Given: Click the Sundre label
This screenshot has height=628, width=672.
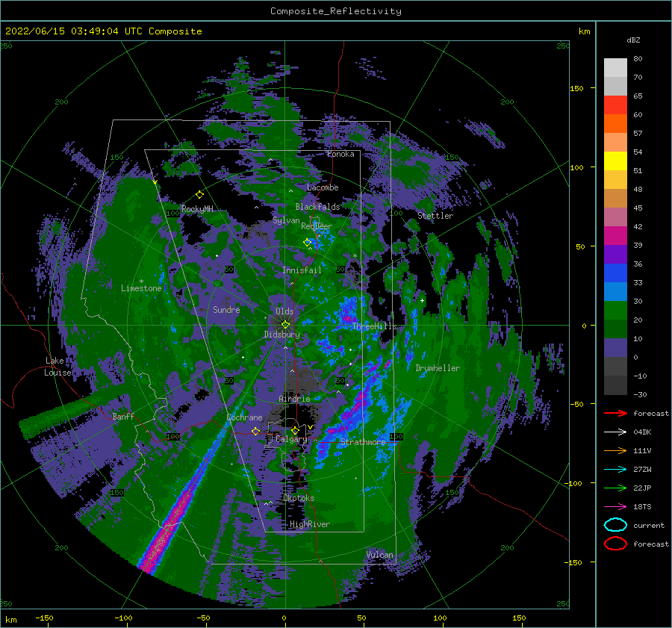Looking at the screenshot, I should [x=226, y=309].
